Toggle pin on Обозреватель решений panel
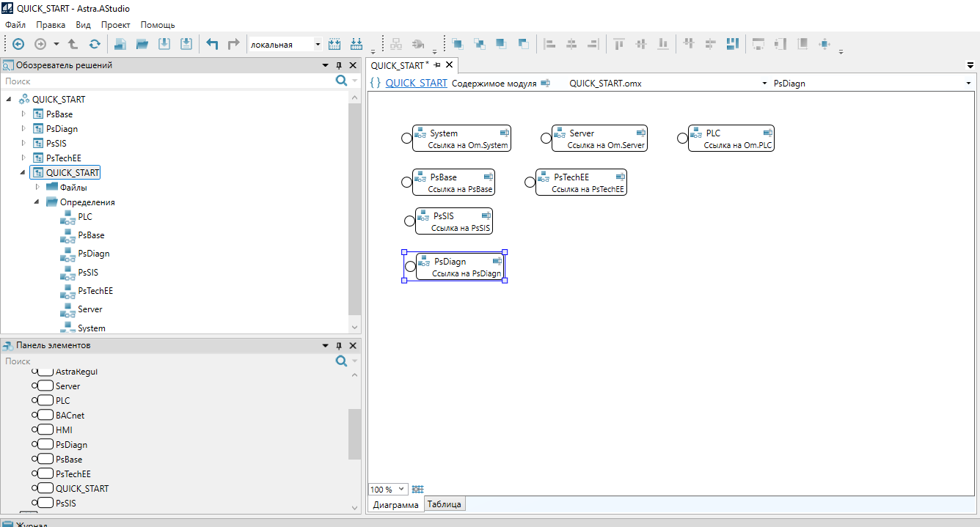Viewport: 980px width, 527px height. point(339,65)
